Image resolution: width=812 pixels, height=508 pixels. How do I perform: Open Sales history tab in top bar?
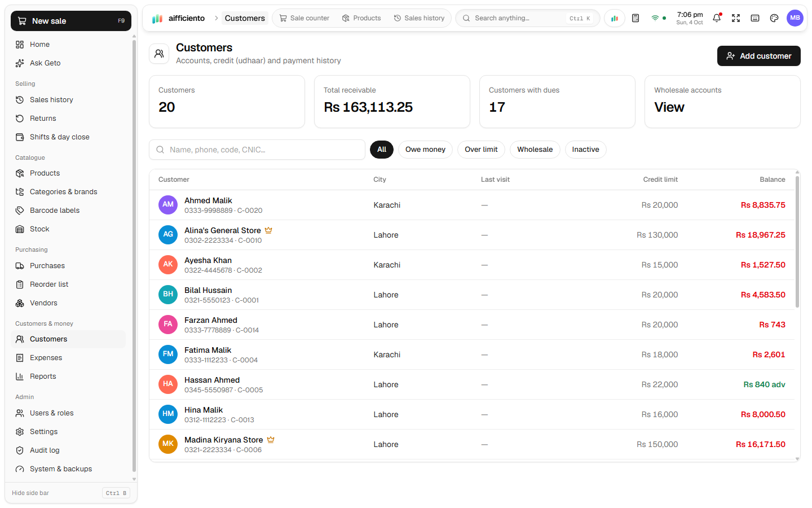pos(420,18)
